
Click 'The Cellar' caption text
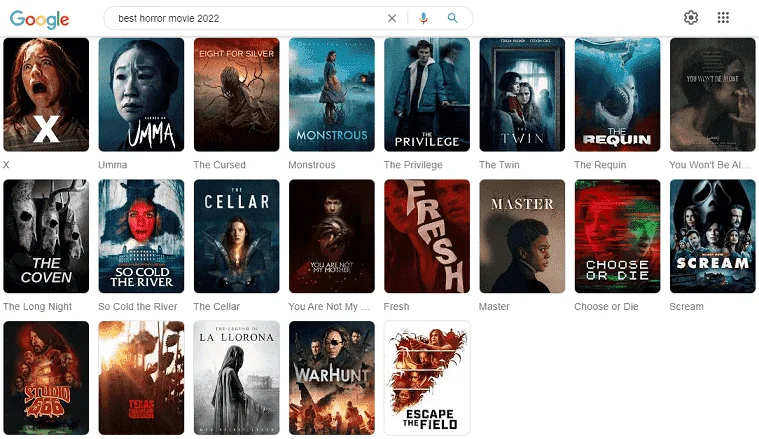(216, 306)
